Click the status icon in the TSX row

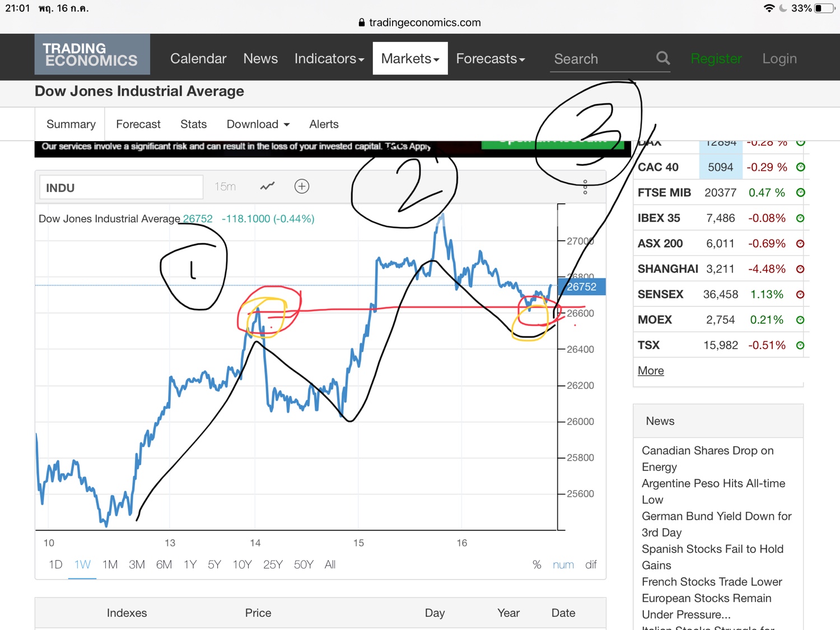[801, 346]
